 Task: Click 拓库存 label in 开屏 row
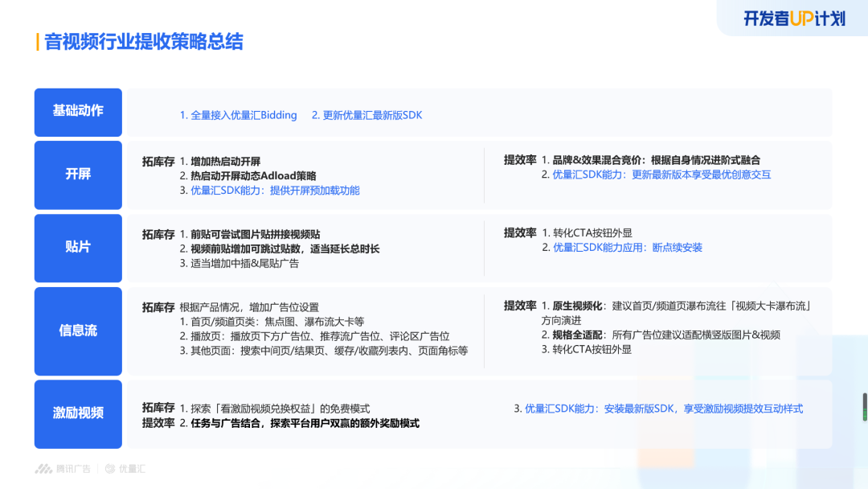click(x=158, y=161)
